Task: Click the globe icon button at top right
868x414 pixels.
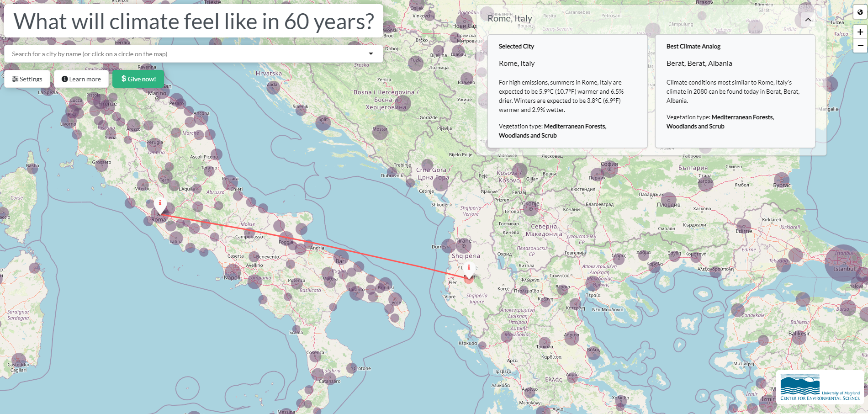Action: tap(860, 12)
